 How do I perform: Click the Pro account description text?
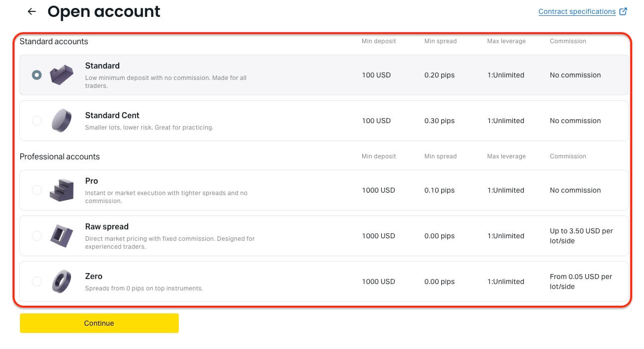[166, 197]
